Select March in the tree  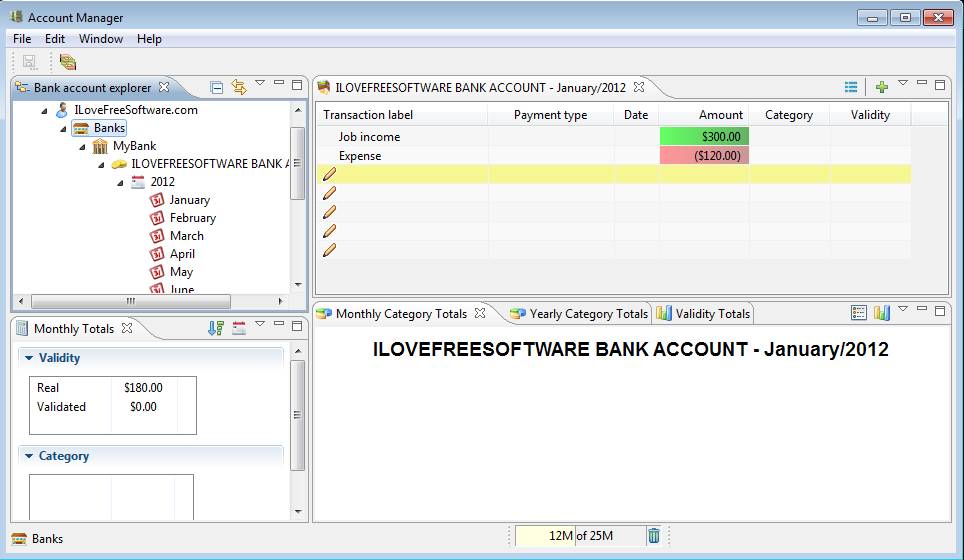tap(186, 235)
